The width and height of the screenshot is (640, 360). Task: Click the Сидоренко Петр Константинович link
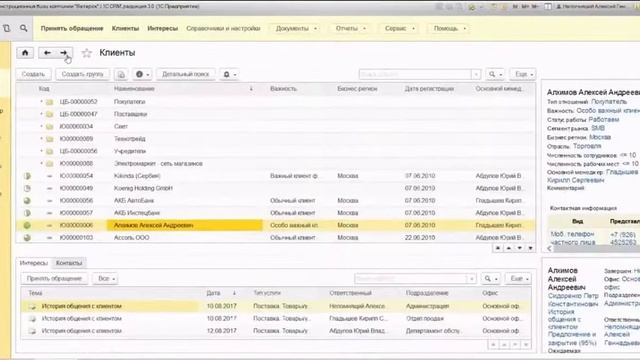tap(573, 300)
